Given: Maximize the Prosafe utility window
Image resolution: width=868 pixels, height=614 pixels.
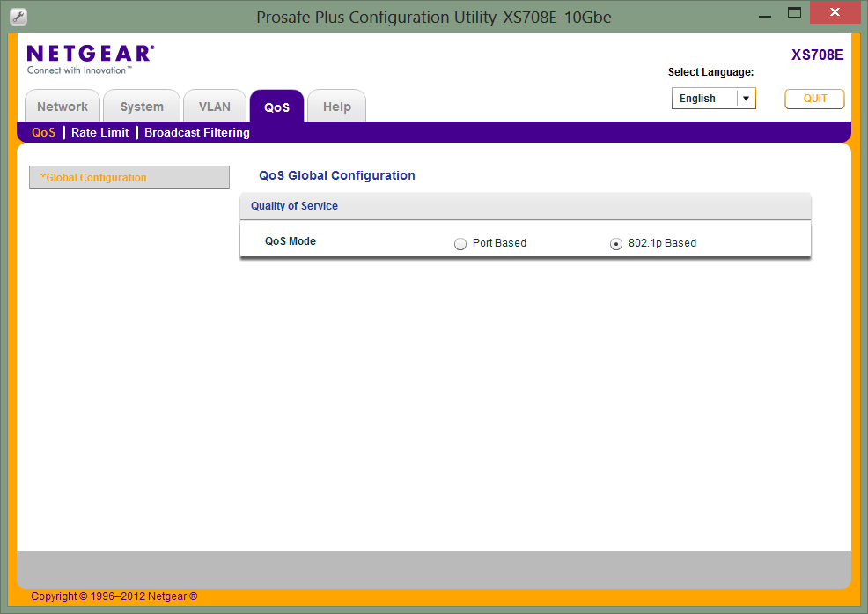Looking at the screenshot, I should click(x=794, y=13).
